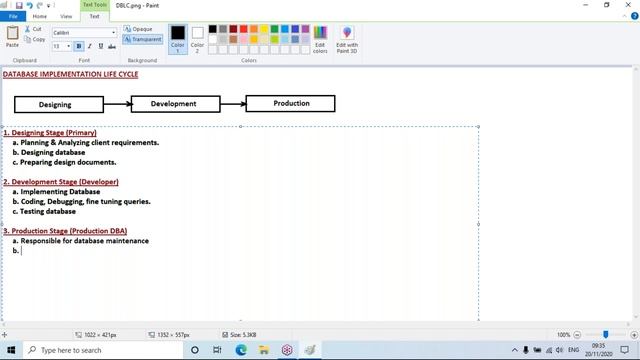The width and height of the screenshot is (640, 360).
Task: Click the Designing box in the diagram
Action: [59, 104]
